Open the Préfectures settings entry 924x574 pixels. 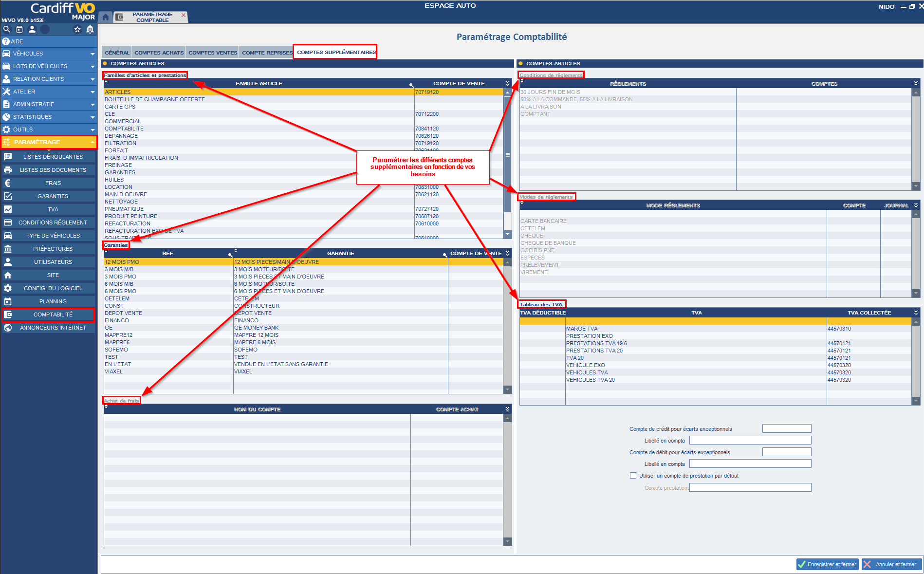tap(48, 249)
